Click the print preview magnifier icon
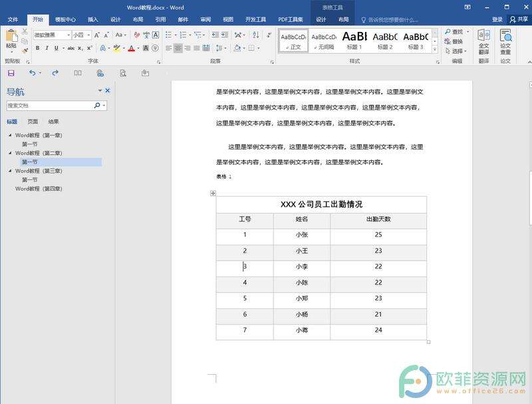 pyautogui.click(x=123, y=73)
